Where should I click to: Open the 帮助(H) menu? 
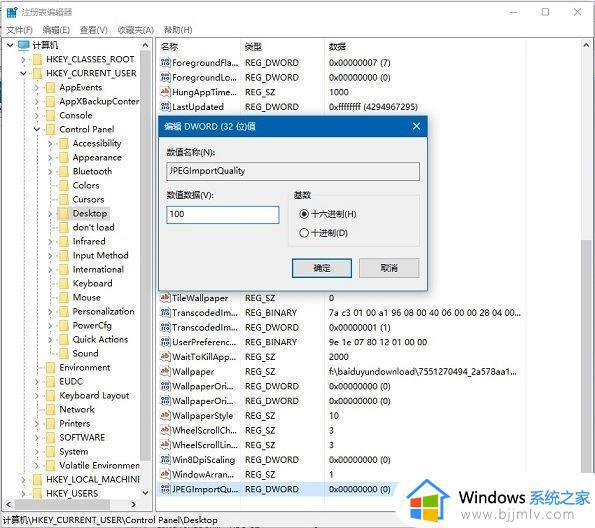[178, 30]
